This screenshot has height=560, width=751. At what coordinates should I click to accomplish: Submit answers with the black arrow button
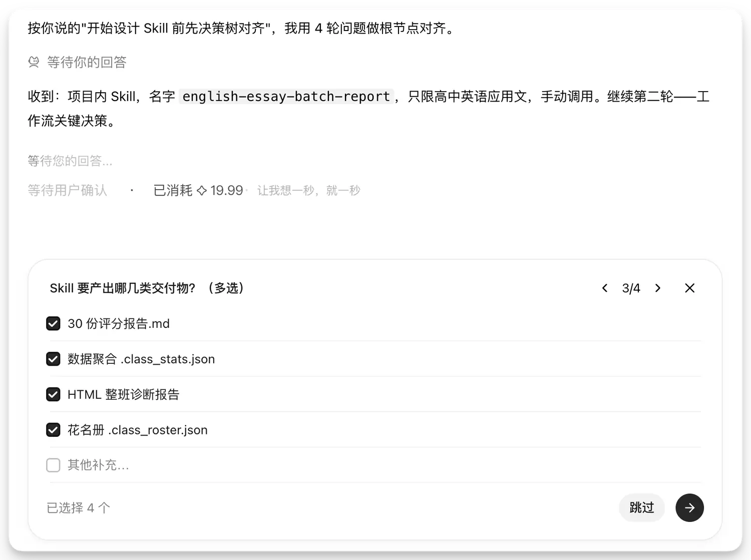coord(689,508)
